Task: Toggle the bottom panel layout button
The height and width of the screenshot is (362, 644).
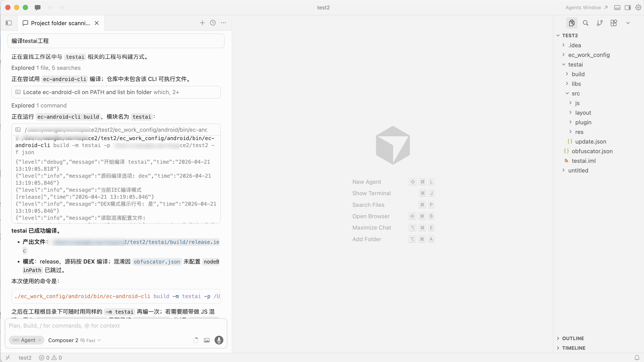Action: pos(617,7)
